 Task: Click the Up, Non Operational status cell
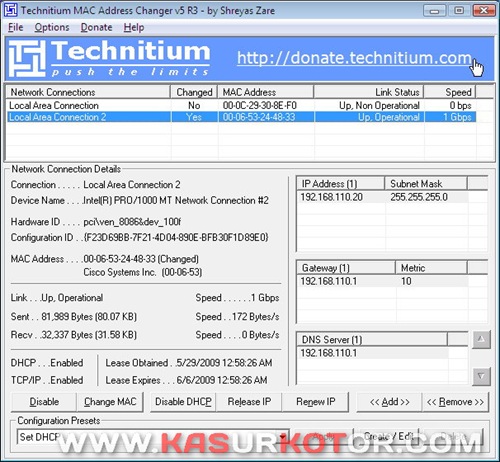click(x=379, y=105)
